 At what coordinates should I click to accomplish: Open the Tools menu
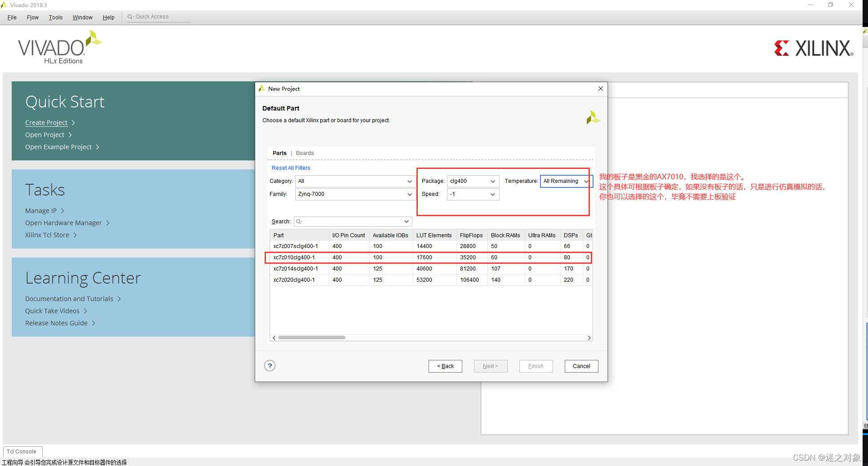[56, 18]
